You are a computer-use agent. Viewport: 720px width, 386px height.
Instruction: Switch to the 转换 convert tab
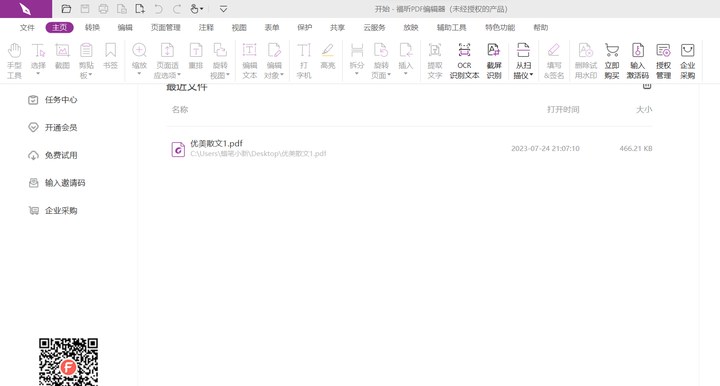(92, 28)
